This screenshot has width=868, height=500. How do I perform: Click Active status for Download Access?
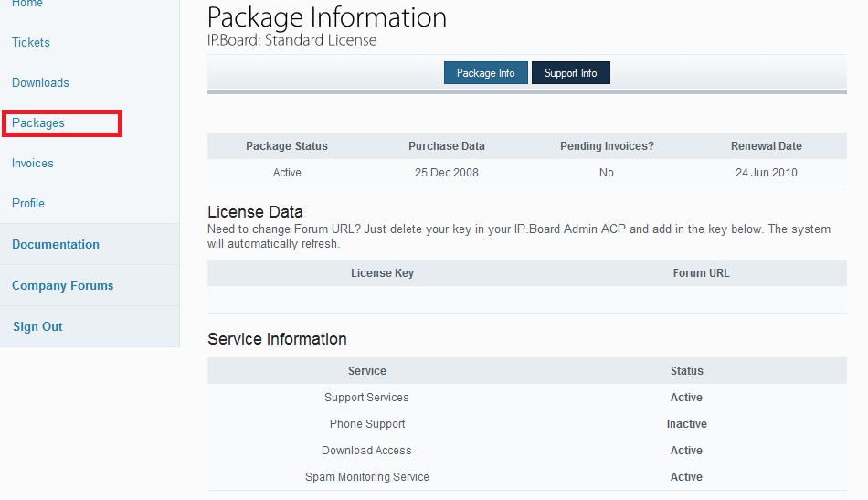(686, 451)
